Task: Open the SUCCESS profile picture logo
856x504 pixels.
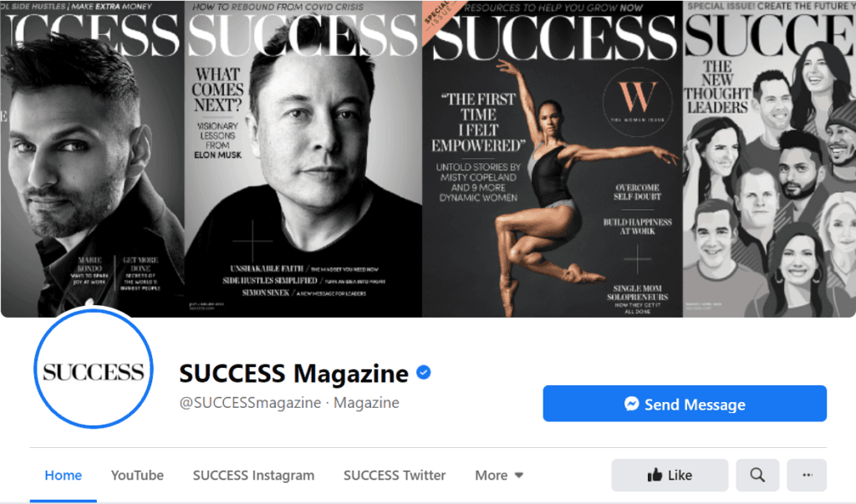Action: click(x=94, y=369)
